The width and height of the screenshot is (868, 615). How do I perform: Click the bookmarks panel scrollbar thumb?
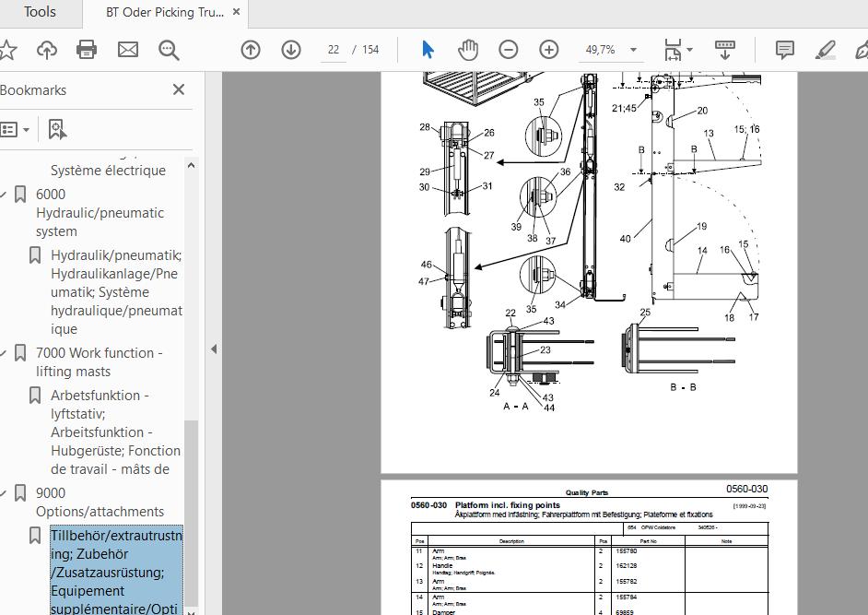coord(191,513)
